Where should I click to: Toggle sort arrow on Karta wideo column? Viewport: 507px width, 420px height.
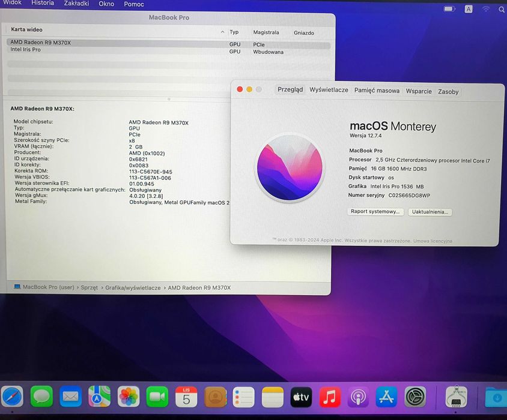[x=222, y=32]
